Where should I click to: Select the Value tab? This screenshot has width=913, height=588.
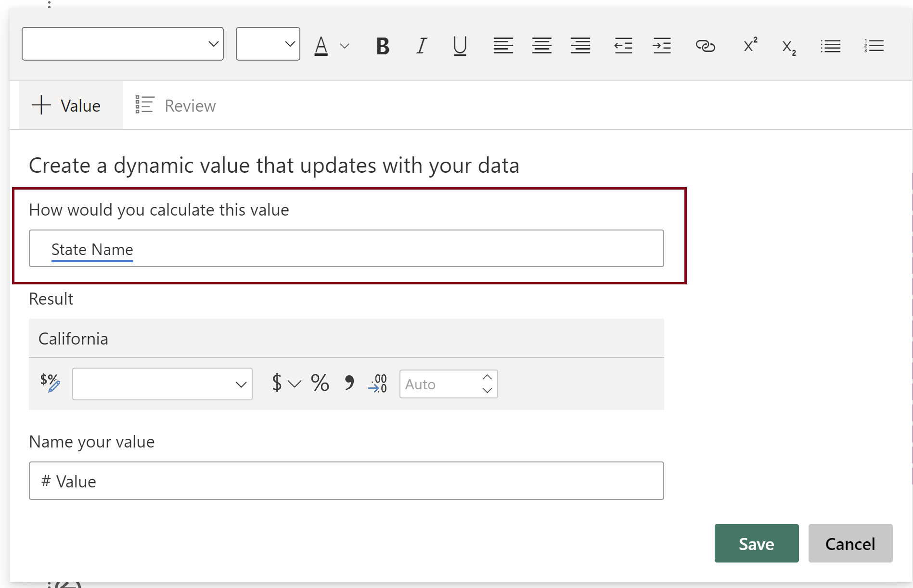66,105
